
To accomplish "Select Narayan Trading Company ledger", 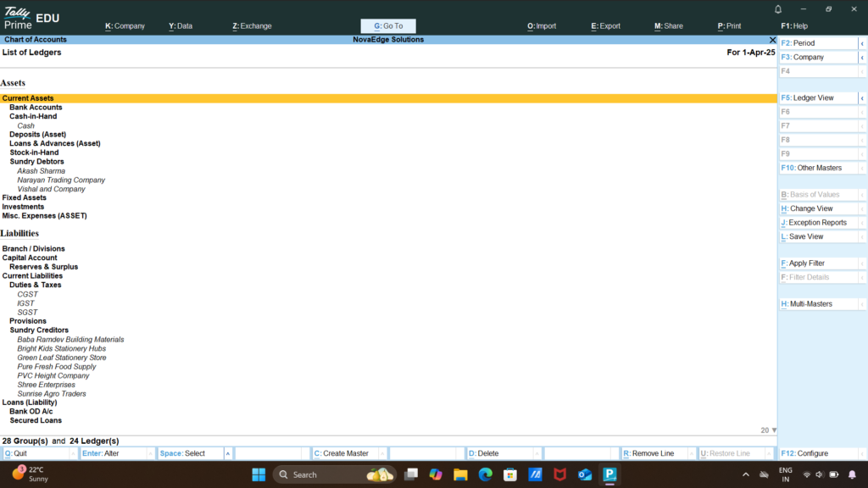I will 61,180.
